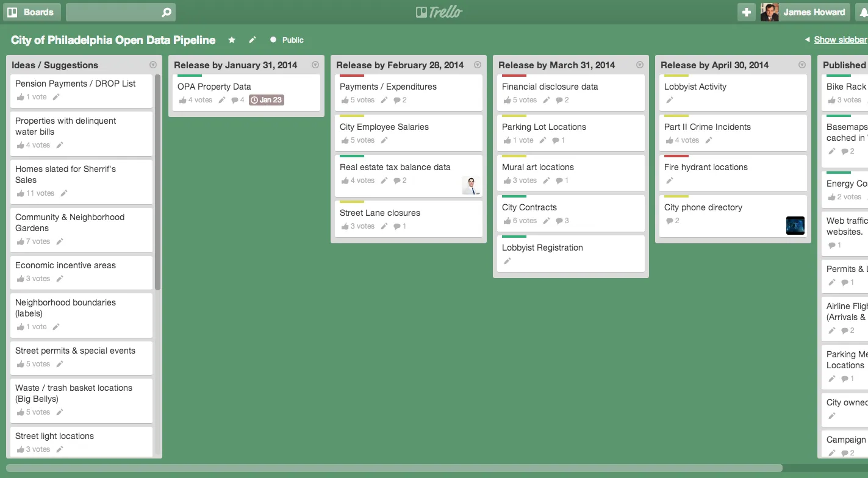Click pencil icon on Lobbyist Activity card
Viewport: 868px width, 478px height.
click(x=669, y=100)
